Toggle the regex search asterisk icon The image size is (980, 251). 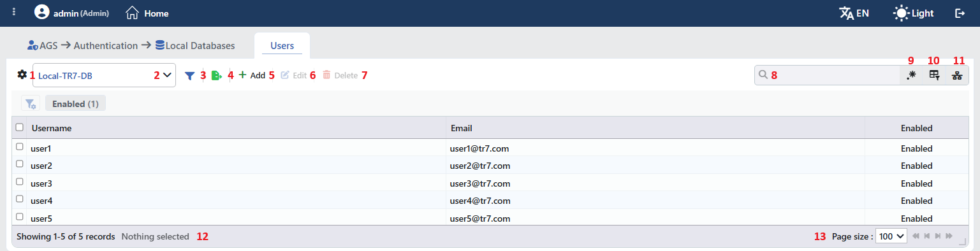[x=911, y=76]
